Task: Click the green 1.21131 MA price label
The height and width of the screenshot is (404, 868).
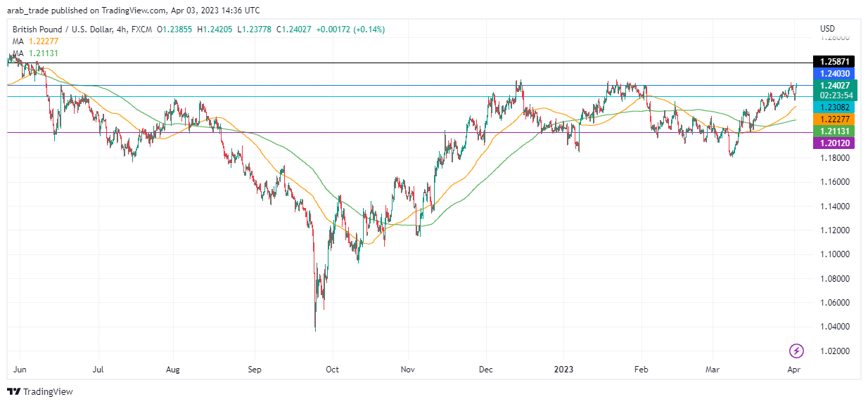Action: click(x=833, y=131)
